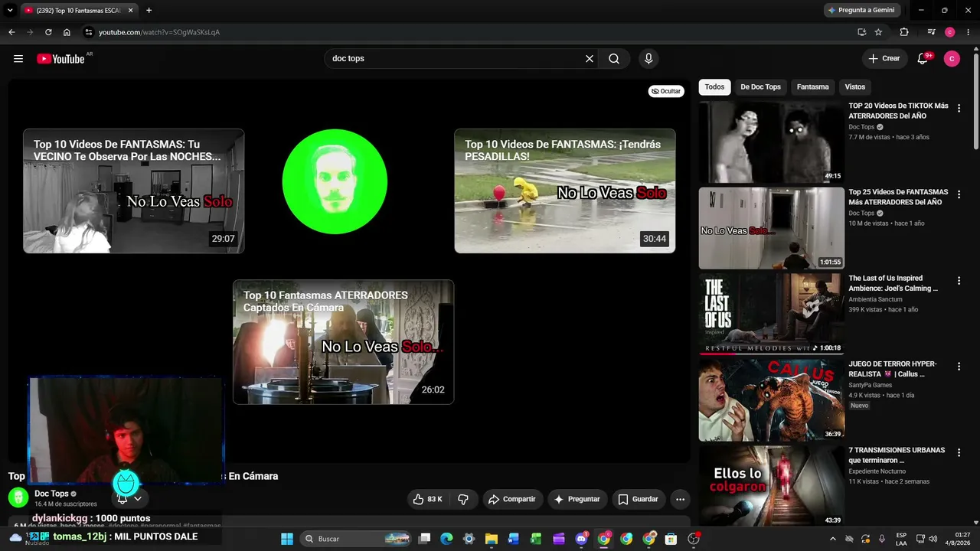Open the Doc Tops channel avatar
980x551 pixels.
point(18,497)
